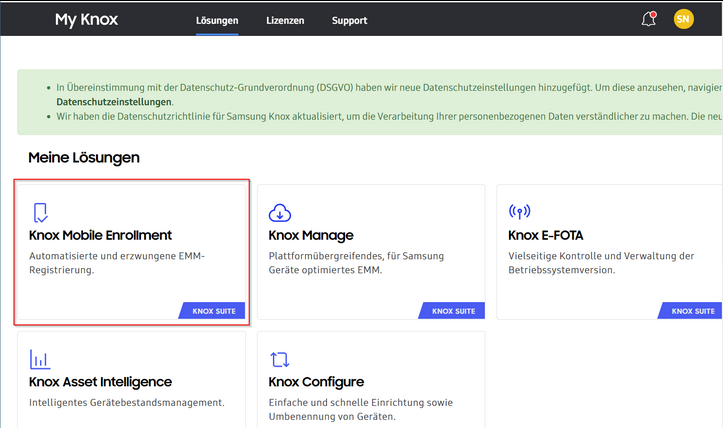
Task: Click the DSGVO notice first bullet text
Action: [x=389, y=95]
